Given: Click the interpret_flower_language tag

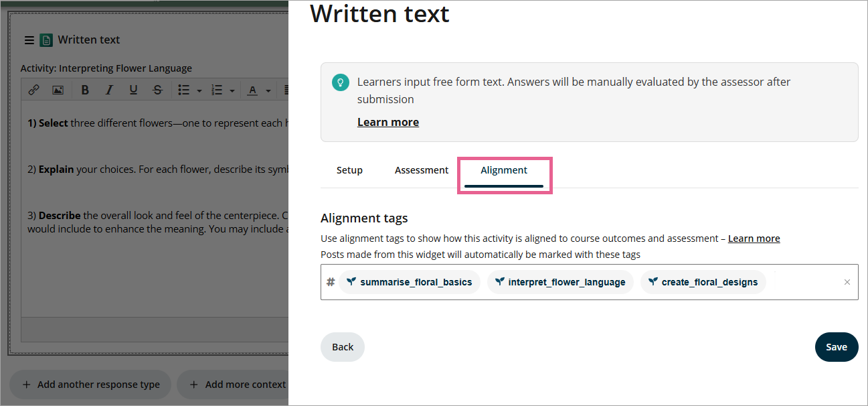Looking at the screenshot, I should (560, 282).
